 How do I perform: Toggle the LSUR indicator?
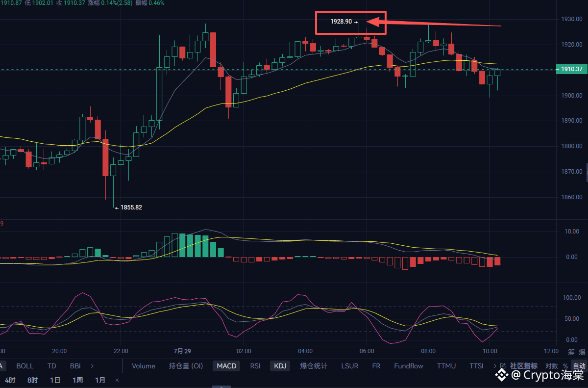[350, 366]
